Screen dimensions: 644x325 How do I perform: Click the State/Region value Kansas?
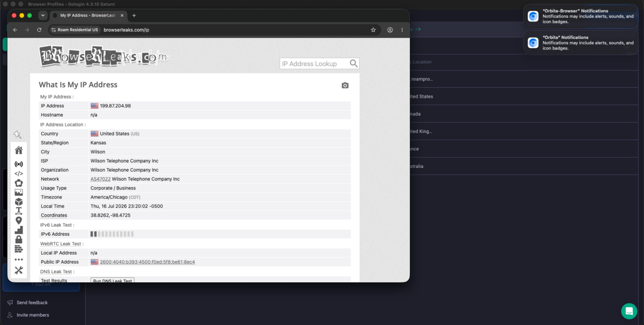click(98, 143)
